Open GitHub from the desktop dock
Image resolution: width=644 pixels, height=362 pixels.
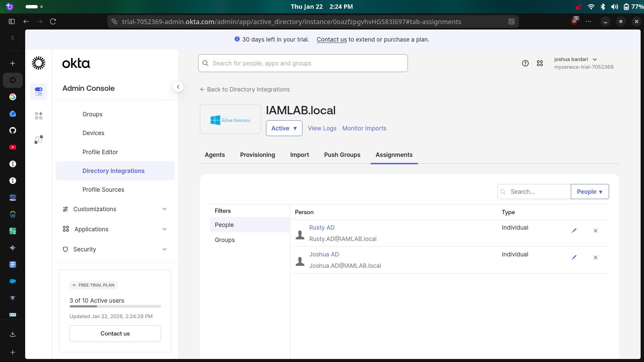pyautogui.click(x=12, y=130)
